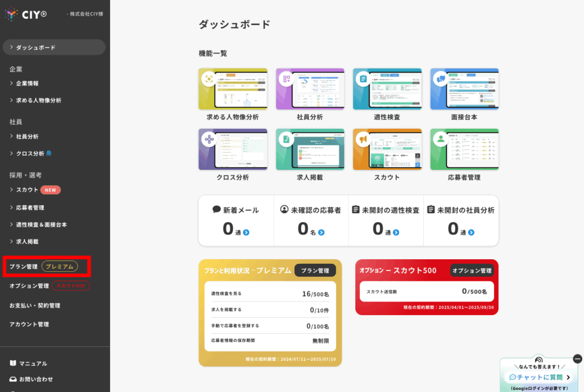The image size is (584, 392).
Task: Select ダッシュボード in the sidebar
Action: 35,47
